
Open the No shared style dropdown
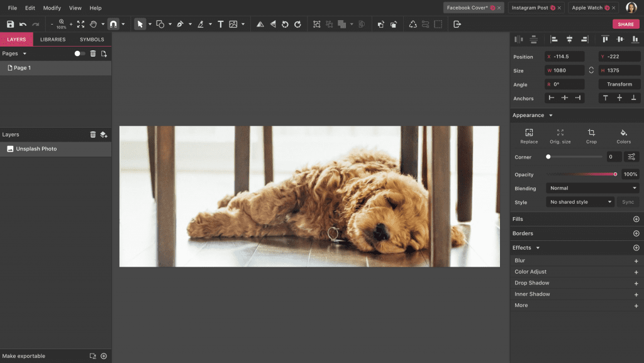tap(579, 202)
